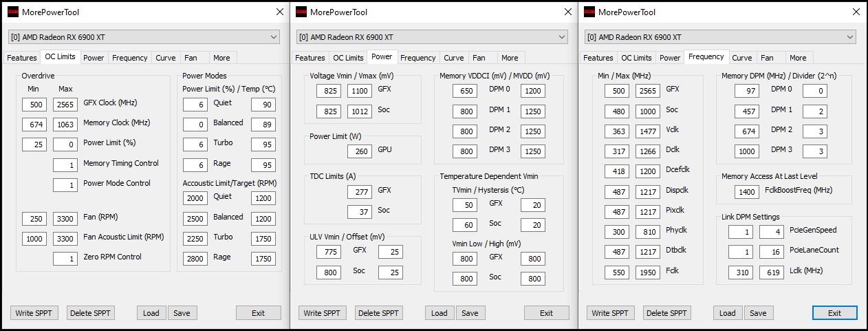Open Fan tab in middle window

[479, 58]
